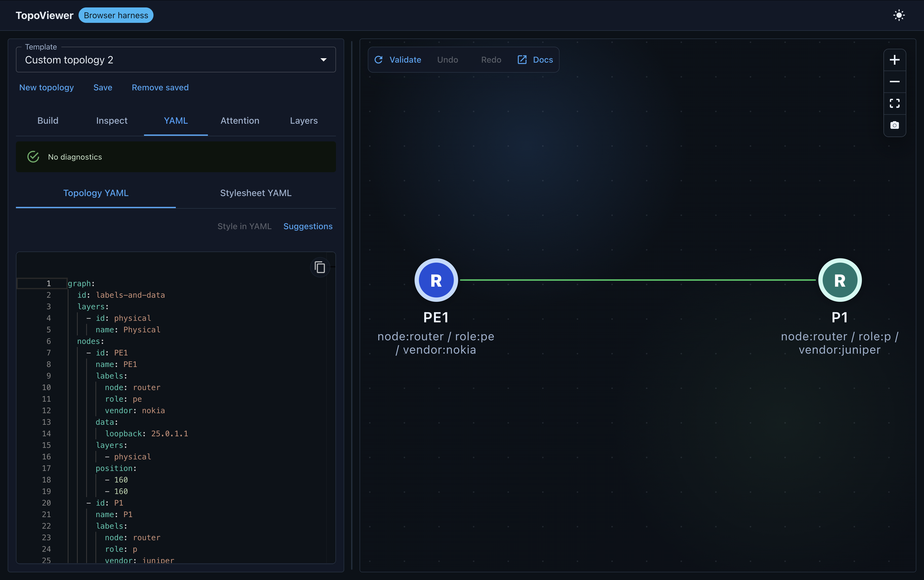Viewport: 924px width, 580px height.
Task: Click 'name: Physical' line in editor
Action: click(128, 330)
